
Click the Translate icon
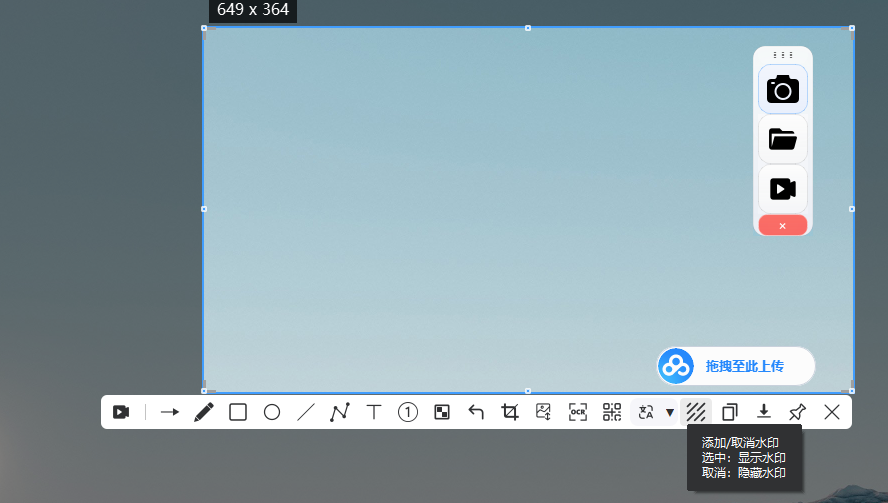(646, 412)
